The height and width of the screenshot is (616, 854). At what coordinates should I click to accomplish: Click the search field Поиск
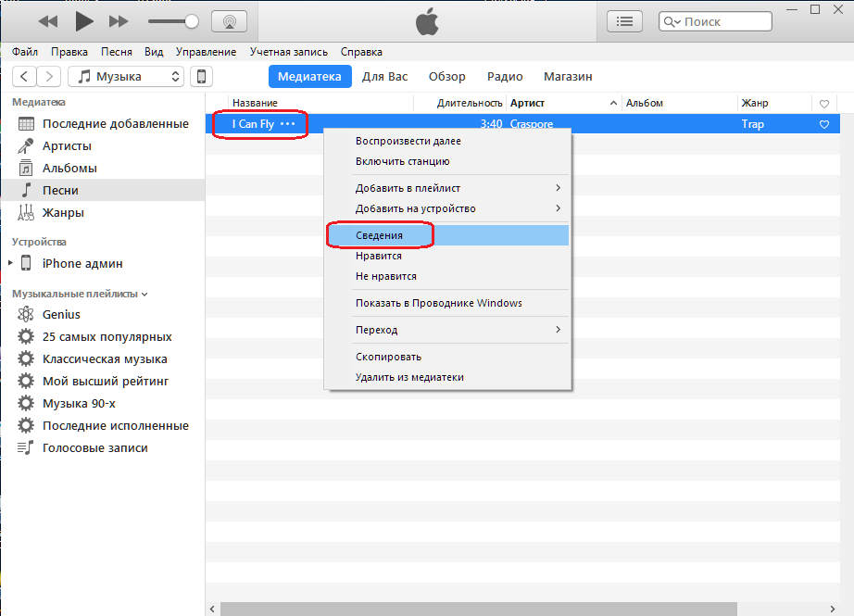715,22
